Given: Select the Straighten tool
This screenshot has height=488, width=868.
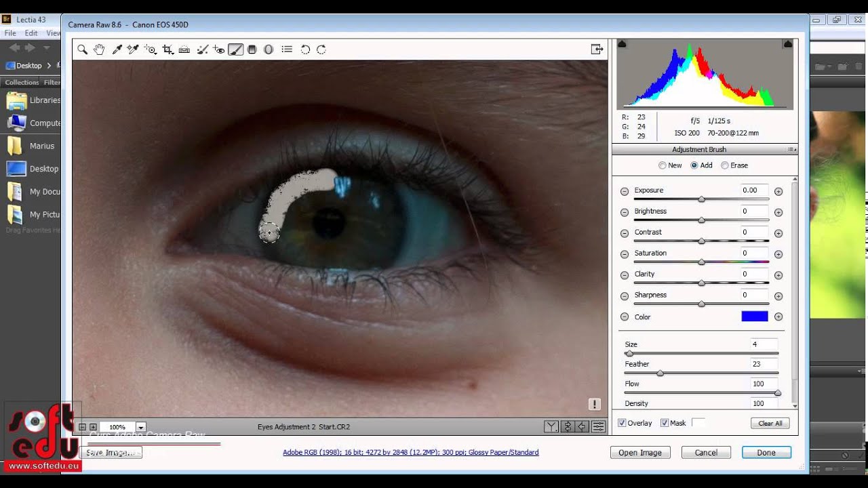Looking at the screenshot, I should click(184, 49).
